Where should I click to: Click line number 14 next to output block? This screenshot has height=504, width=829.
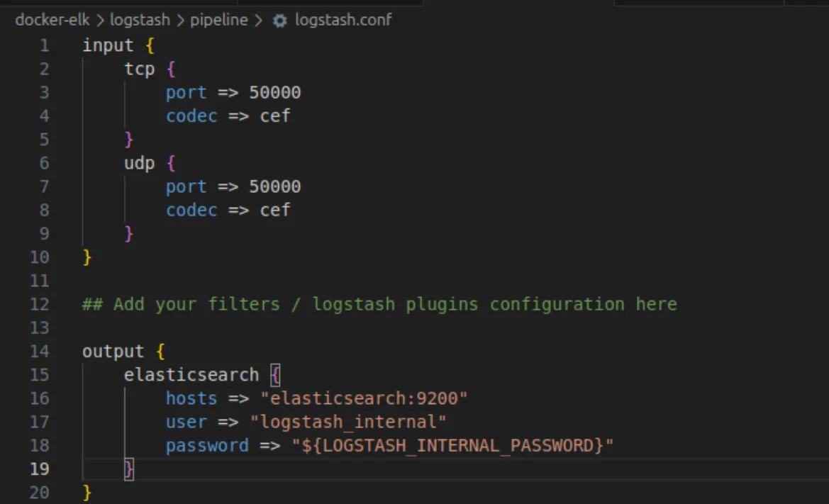40,351
